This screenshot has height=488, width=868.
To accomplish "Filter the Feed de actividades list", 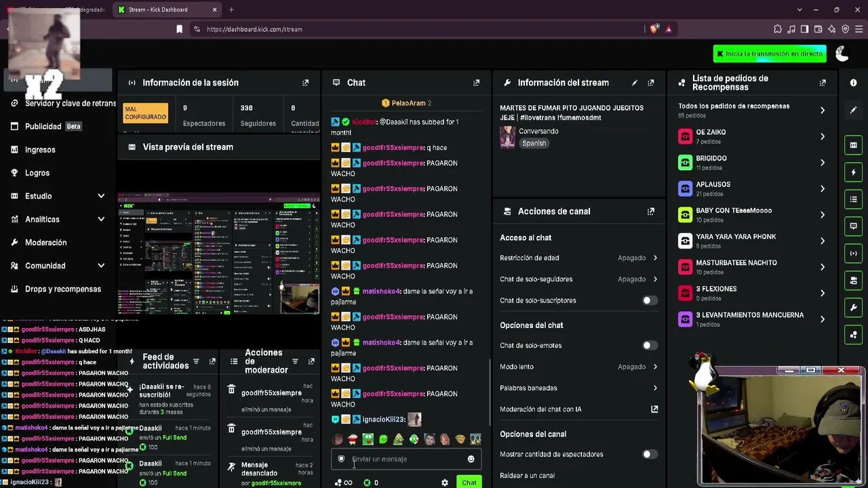I will pos(196,362).
